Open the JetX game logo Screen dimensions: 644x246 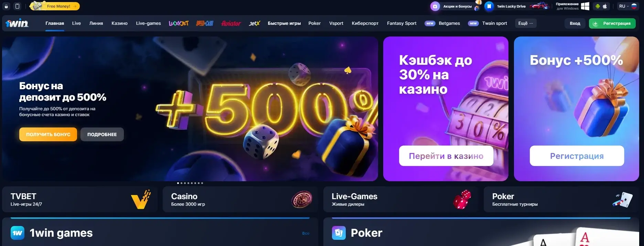click(x=255, y=23)
